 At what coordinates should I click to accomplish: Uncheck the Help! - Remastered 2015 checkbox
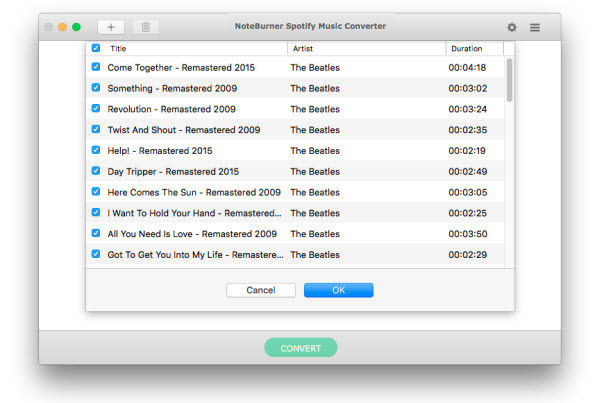tap(96, 150)
